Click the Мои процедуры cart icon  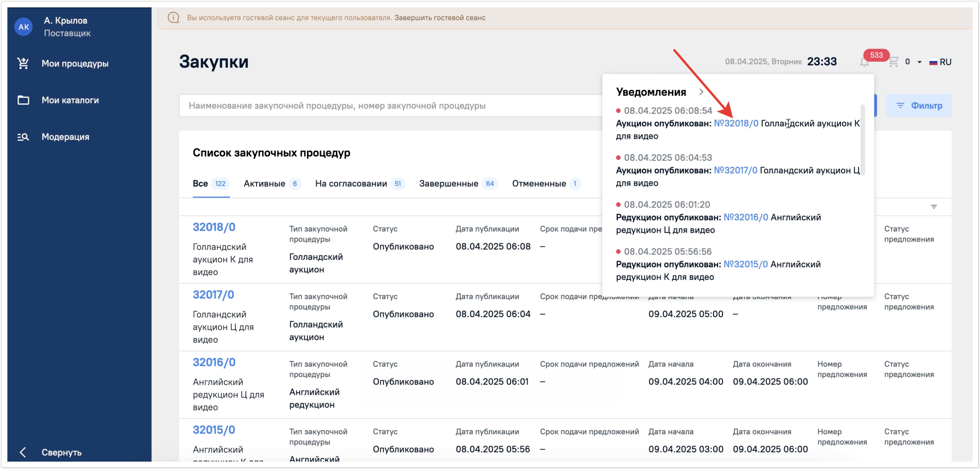click(23, 63)
